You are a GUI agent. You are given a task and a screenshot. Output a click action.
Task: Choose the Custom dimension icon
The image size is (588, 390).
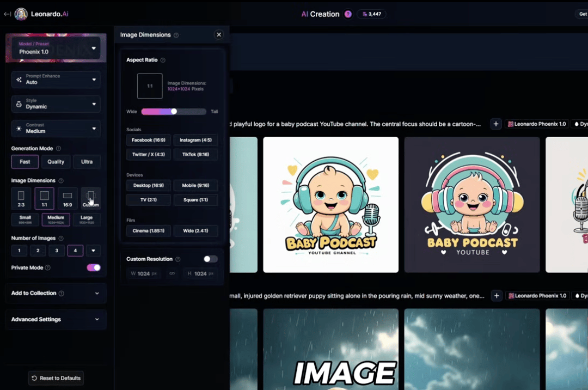91,198
